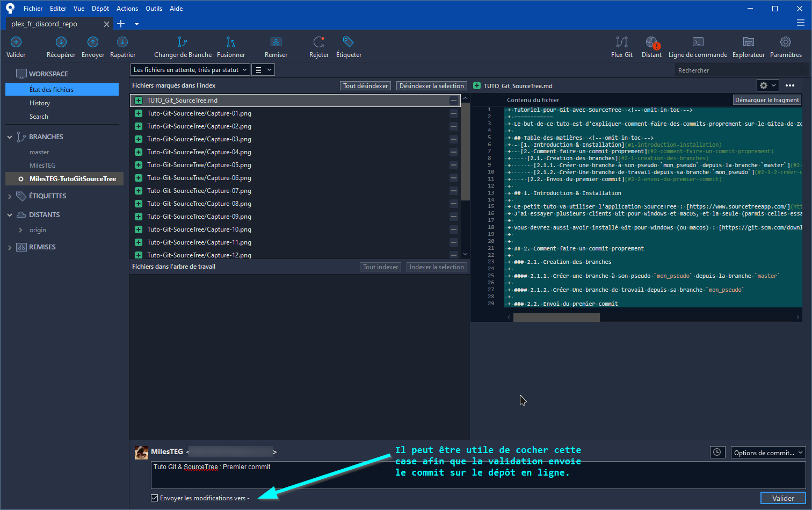This screenshot has width=812, height=510.
Task: Toggle Envoyer les modifications vers checkbox
Action: pyautogui.click(x=154, y=498)
